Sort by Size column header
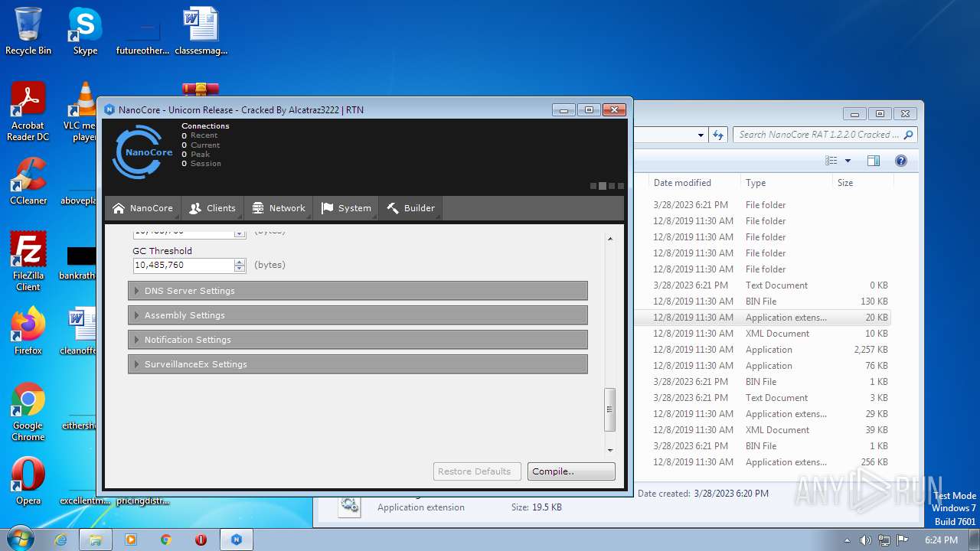Image resolution: width=980 pixels, height=551 pixels. point(862,183)
